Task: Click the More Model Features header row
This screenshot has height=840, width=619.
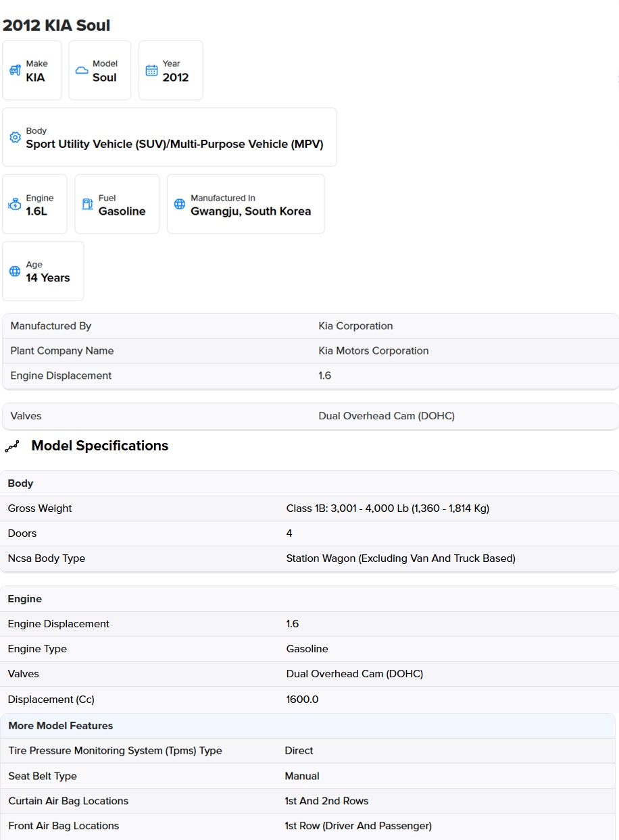Action: point(308,726)
